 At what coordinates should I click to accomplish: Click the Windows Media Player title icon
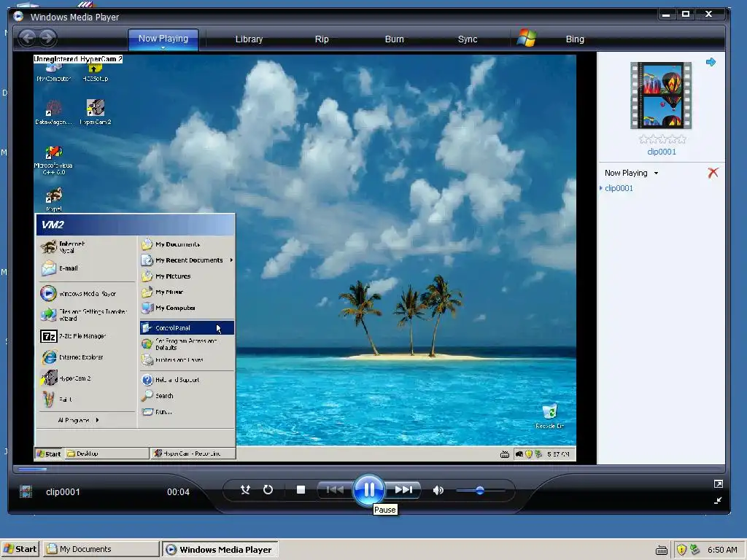[x=18, y=16]
